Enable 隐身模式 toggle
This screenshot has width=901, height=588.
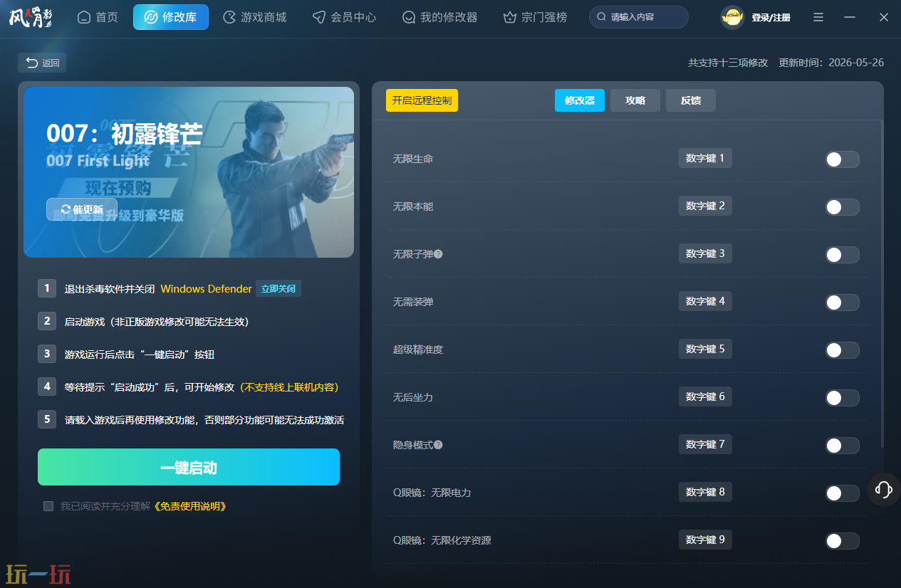click(x=843, y=446)
